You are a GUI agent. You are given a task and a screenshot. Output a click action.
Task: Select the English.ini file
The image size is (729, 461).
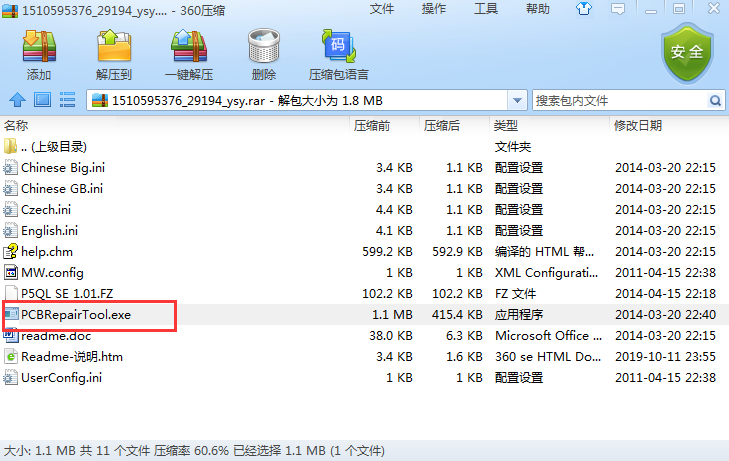[364, 230]
